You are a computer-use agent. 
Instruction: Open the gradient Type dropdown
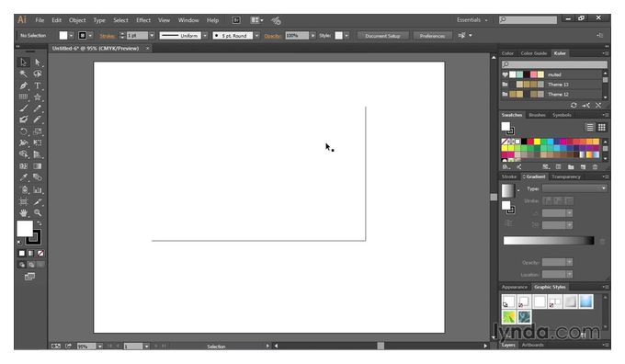[x=574, y=188]
